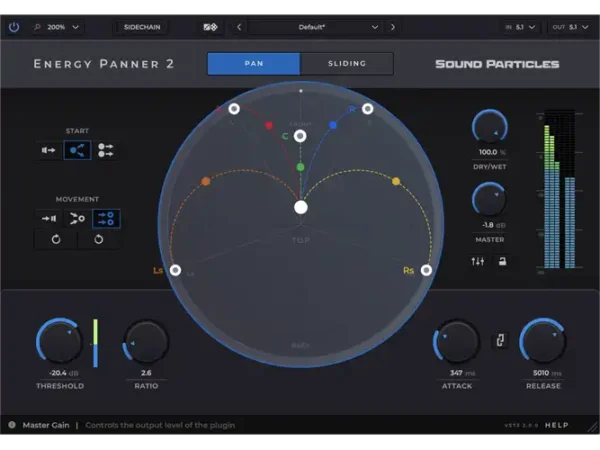Click the orange path dot
Image resolution: width=600 pixels, height=450 pixels.
[x=205, y=181]
